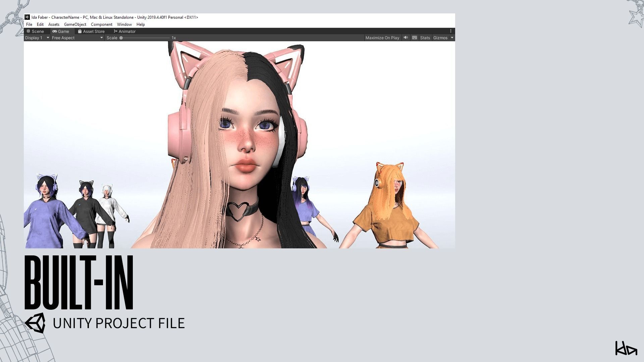Expand the Display 1 dropdown
This screenshot has height=362, width=644.
37,38
